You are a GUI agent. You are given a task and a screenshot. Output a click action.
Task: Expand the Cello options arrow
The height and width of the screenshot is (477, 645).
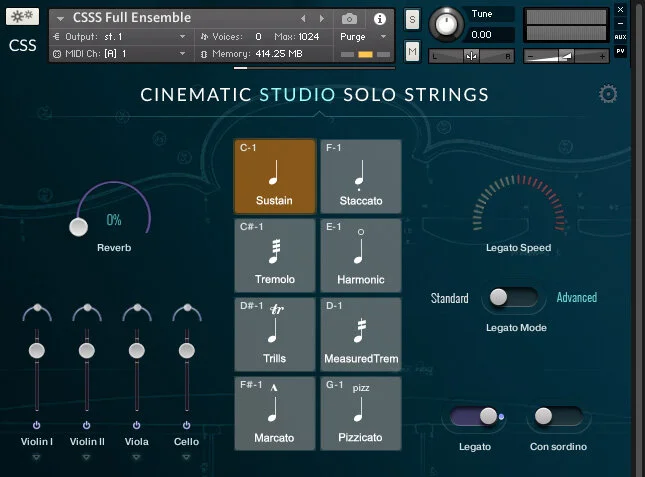(x=186, y=457)
